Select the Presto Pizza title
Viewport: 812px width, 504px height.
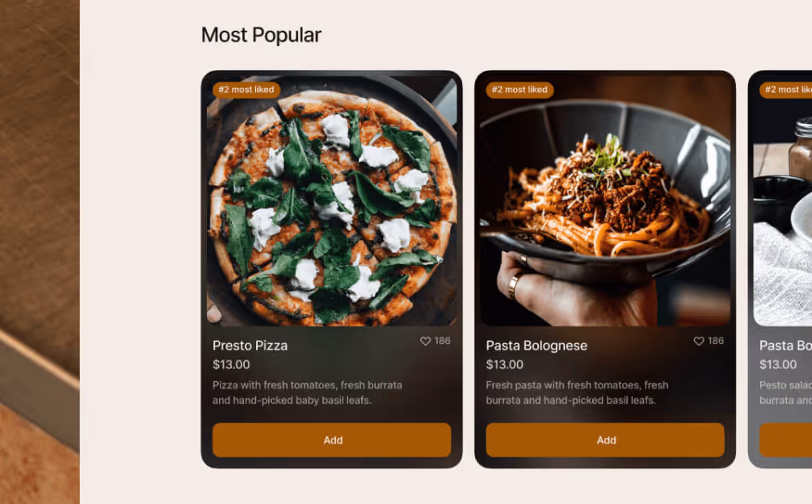(250, 345)
